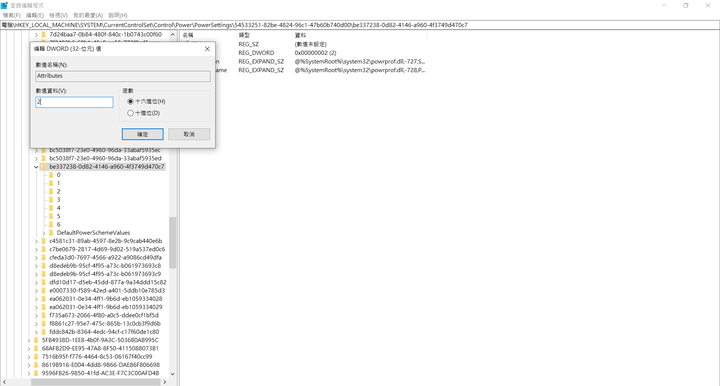The image size is (720, 386).
Task: Expand key 86198916-E004-4dd8-9B66-DAE86F806698
Action: point(29,365)
